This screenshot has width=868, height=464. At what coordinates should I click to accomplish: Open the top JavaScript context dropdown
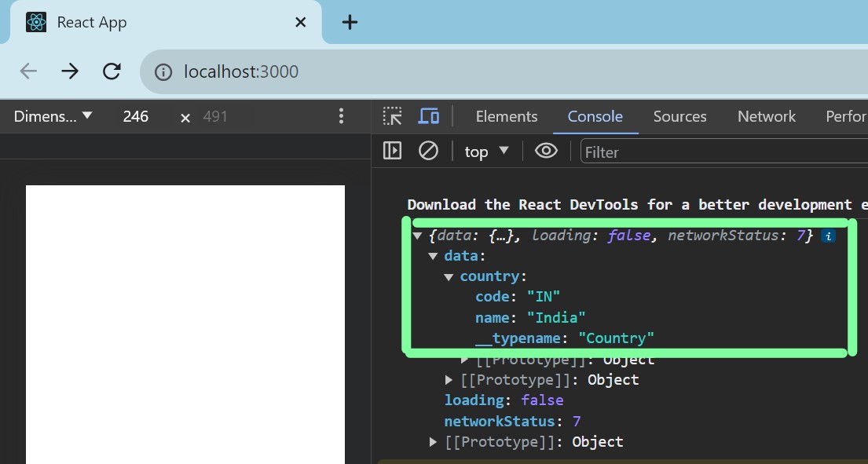[x=486, y=152]
